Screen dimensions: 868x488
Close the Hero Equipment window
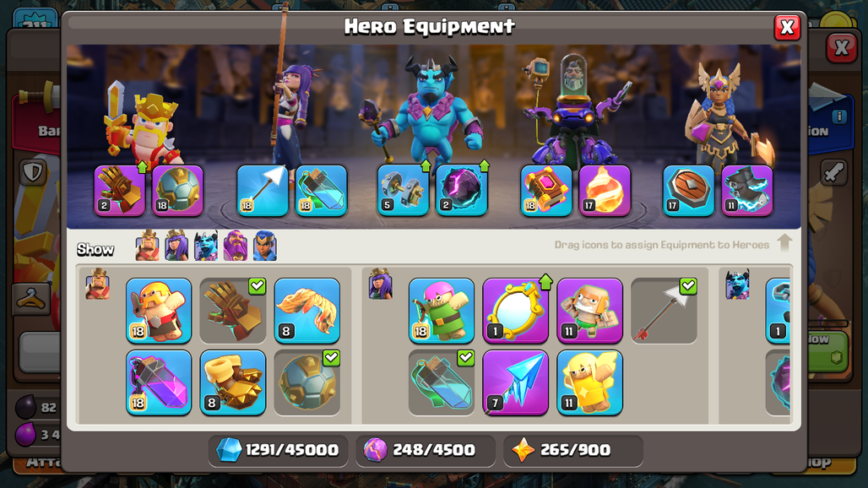click(787, 26)
